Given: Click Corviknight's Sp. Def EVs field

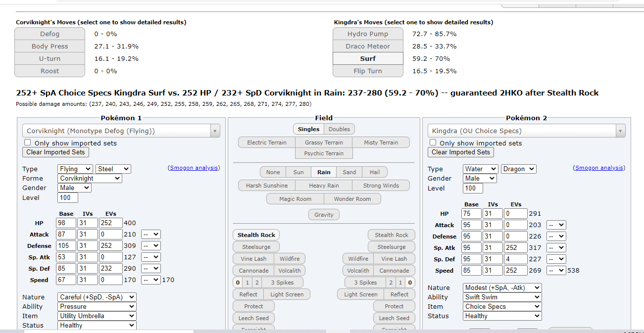Looking at the screenshot, I should coord(110,269).
